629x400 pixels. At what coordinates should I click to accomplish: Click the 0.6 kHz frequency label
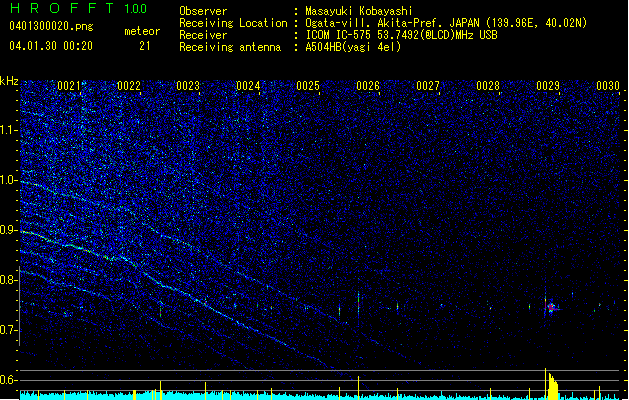click(8, 380)
